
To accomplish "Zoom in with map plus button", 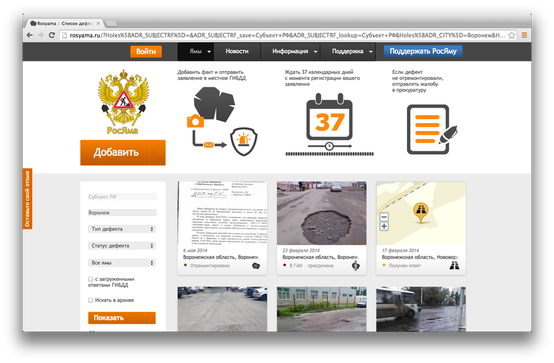I will click(384, 226).
